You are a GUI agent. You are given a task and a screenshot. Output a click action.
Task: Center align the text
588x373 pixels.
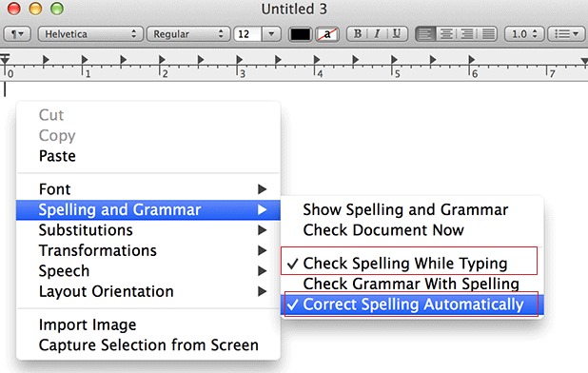446,34
